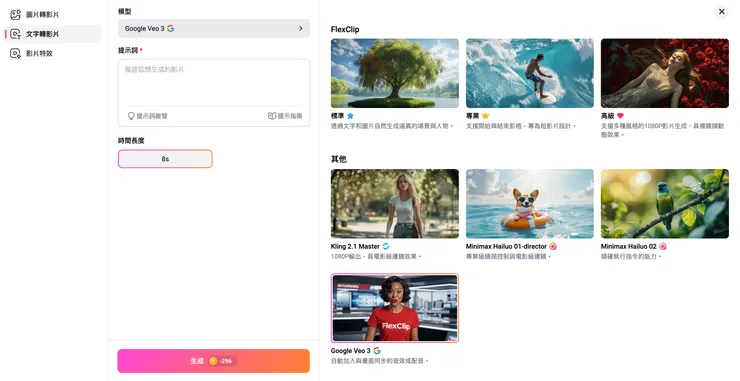Open the 提示指南 prompt guide link
Screen dimensions: 740x381
click(285, 116)
